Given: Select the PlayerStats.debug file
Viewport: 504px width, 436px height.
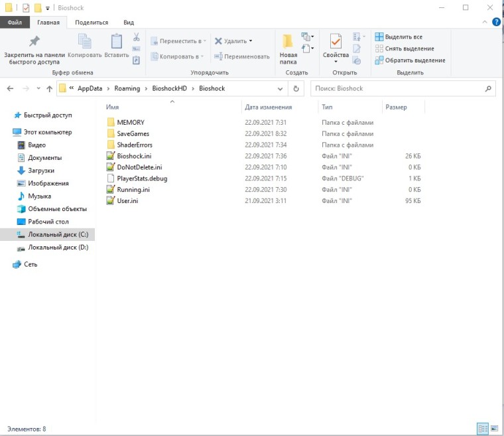Looking at the screenshot, I should coord(142,179).
